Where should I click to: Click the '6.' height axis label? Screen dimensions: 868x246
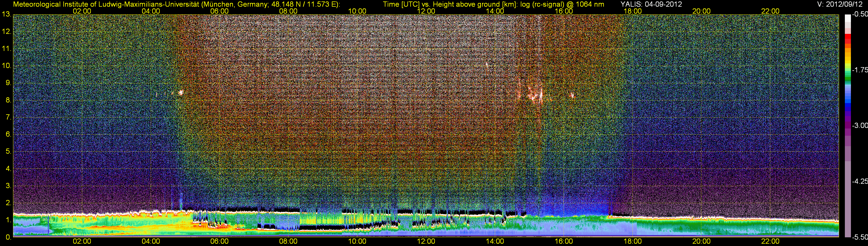click(x=8, y=135)
